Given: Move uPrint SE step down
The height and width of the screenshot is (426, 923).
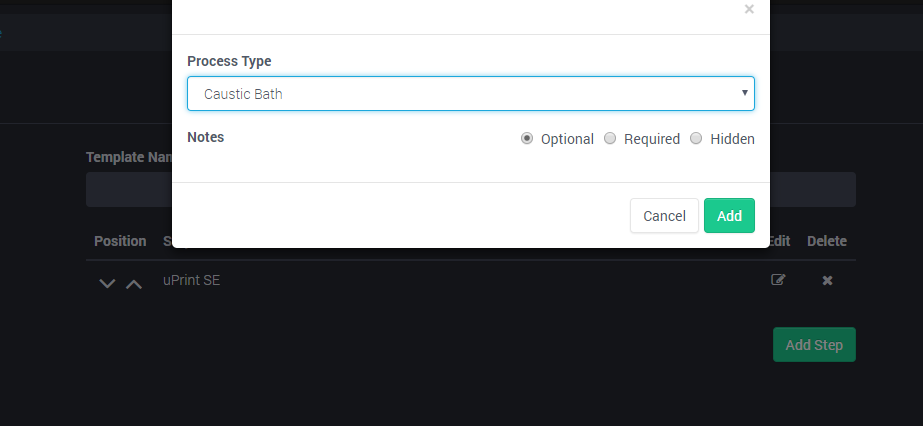Looking at the screenshot, I should (x=108, y=283).
